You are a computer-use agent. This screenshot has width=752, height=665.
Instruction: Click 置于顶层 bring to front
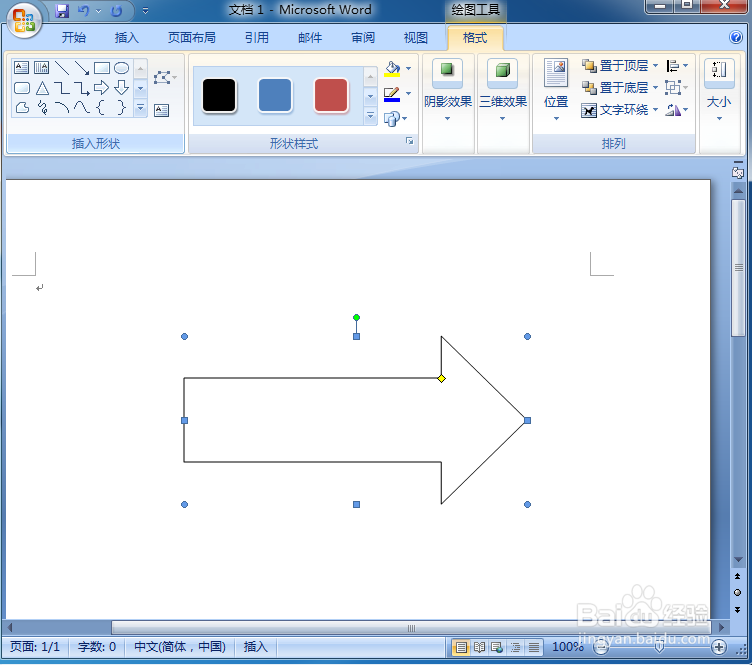click(615, 66)
